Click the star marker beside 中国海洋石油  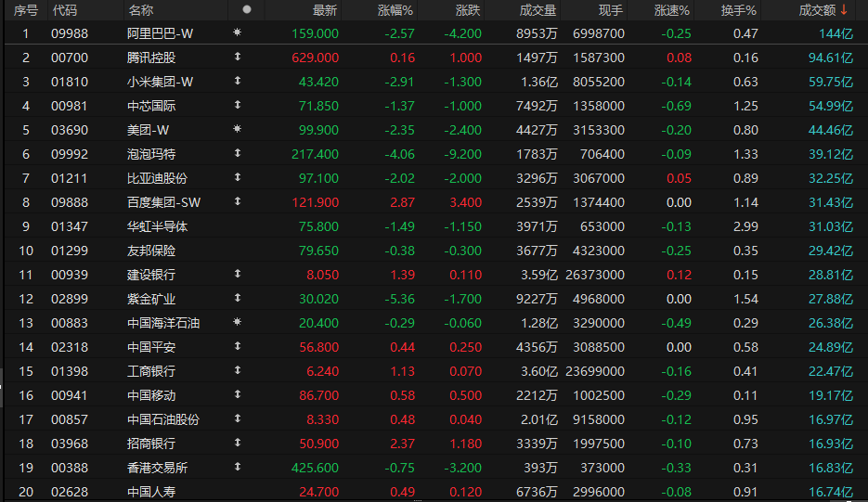(237, 322)
